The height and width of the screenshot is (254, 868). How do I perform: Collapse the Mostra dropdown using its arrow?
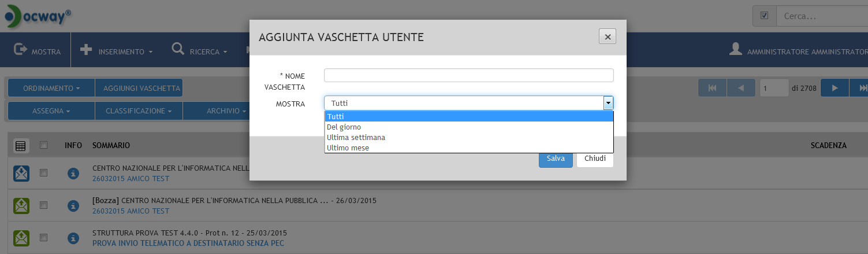point(608,103)
